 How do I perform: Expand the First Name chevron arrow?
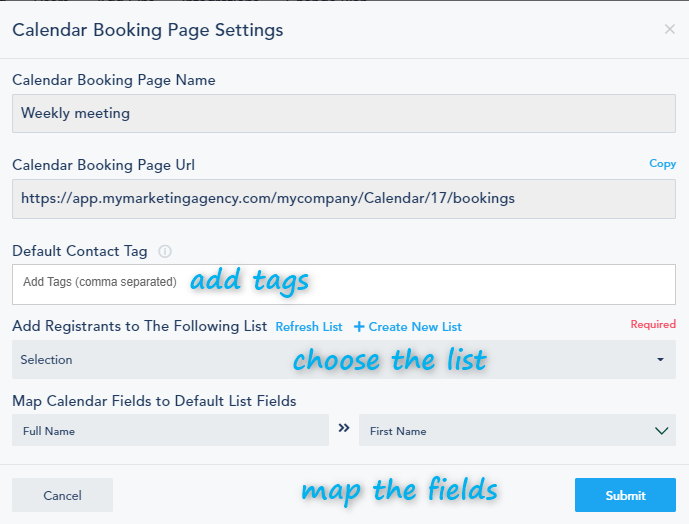click(x=661, y=431)
